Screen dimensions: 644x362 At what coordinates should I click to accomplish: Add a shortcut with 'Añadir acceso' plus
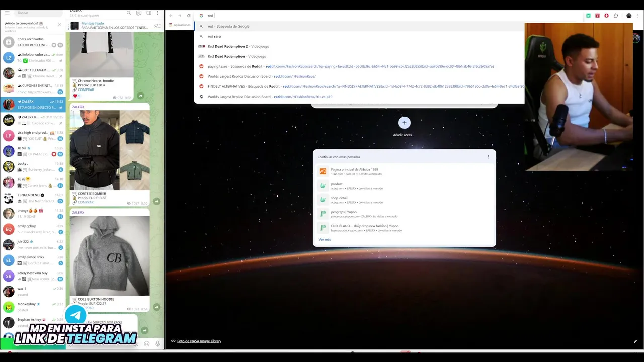tap(404, 123)
